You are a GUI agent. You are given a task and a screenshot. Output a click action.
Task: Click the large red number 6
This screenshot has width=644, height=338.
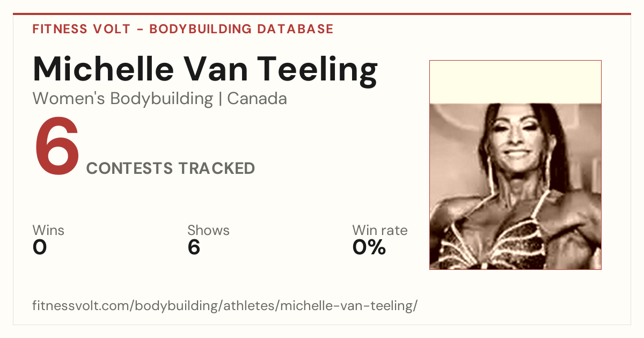coord(57,147)
